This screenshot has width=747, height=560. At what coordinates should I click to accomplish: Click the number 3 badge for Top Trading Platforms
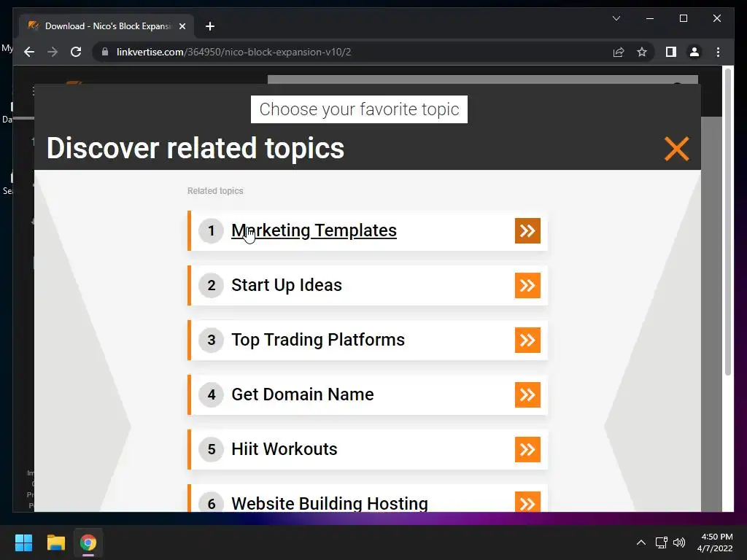point(211,340)
